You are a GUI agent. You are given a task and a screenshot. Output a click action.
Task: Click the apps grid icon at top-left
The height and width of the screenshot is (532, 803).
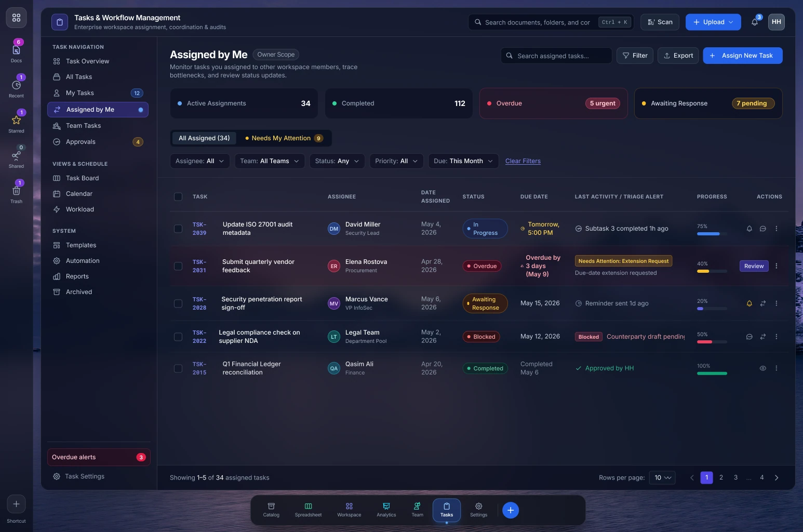click(16, 18)
